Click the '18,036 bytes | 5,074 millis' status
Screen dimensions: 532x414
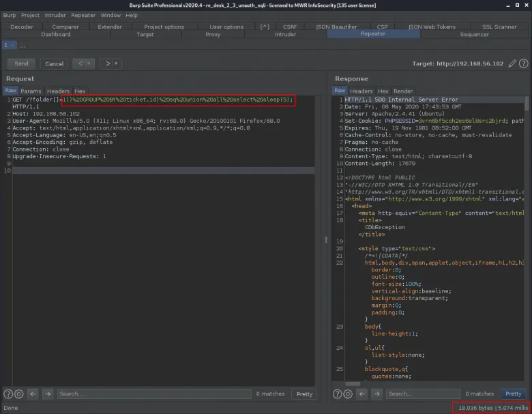coord(493,408)
